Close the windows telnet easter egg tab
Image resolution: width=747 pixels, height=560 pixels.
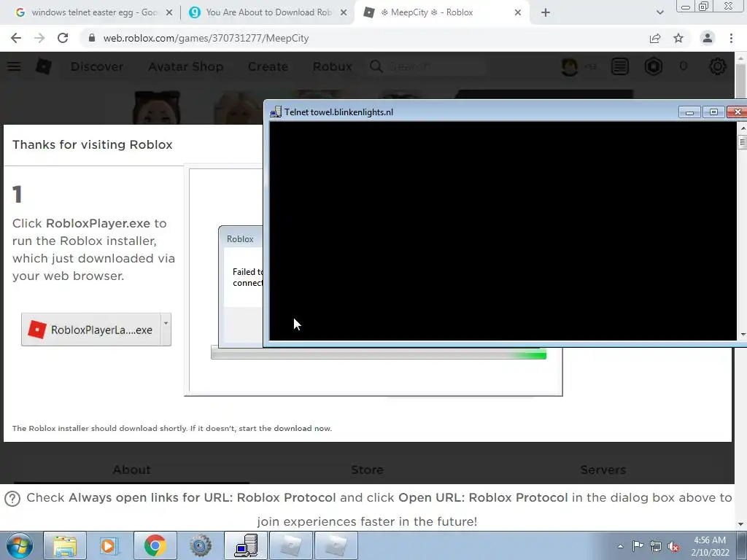pyautogui.click(x=169, y=12)
